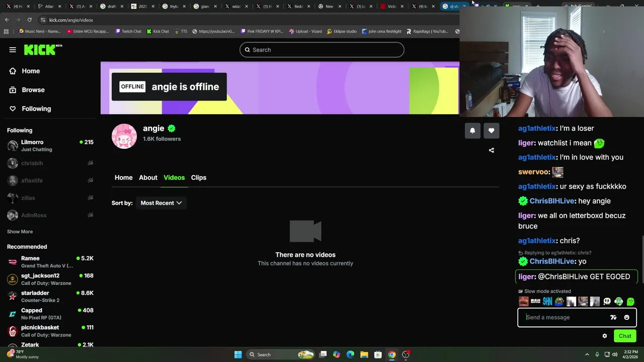
Task: Open zillas channel in Following list
Action: [50, 198]
